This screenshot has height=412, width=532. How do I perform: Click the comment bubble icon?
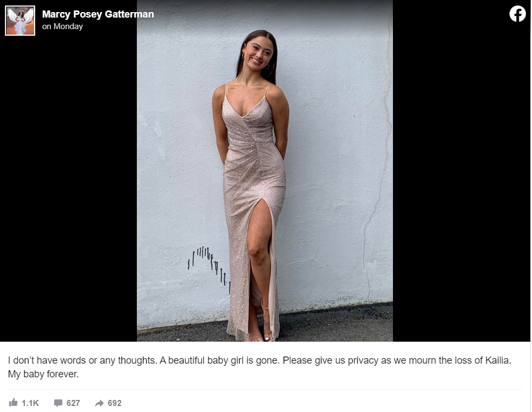(x=58, y=403)
